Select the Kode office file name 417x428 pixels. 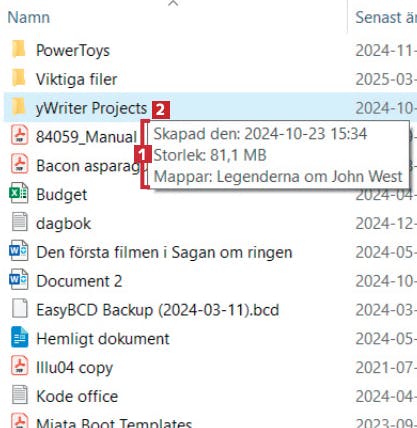[x=77, y=397]
